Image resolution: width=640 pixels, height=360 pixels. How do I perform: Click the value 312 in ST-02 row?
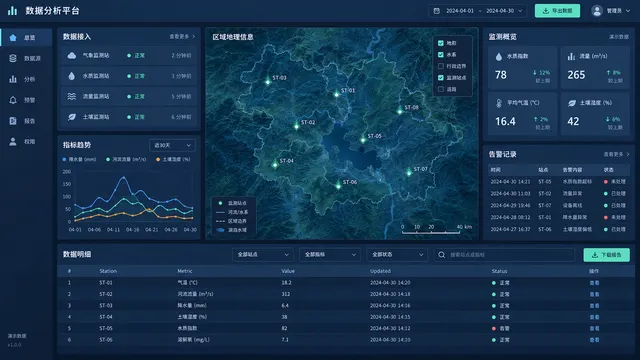pyautogui.click(x=286, y=294)
